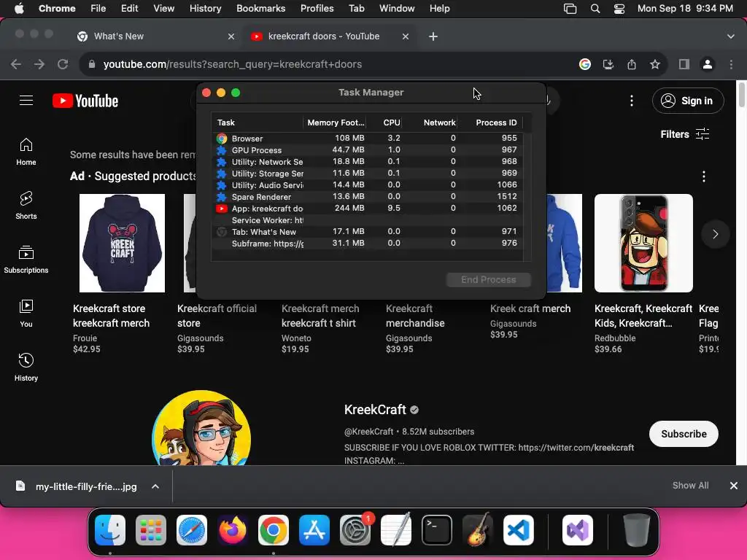The image size is (747, 560).
Task: Launch Firefox from the Dock
Action: coord(233,530)
